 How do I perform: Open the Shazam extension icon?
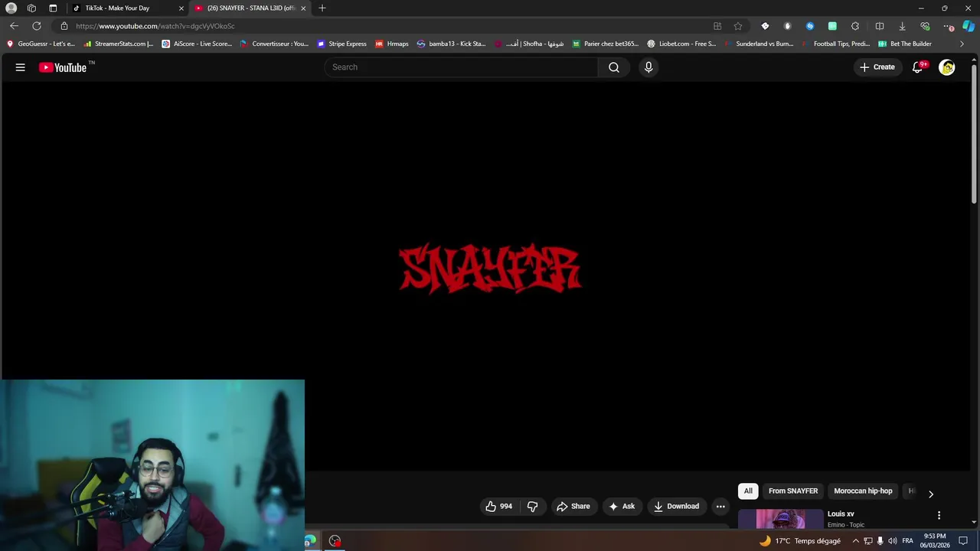coord(810,26)
